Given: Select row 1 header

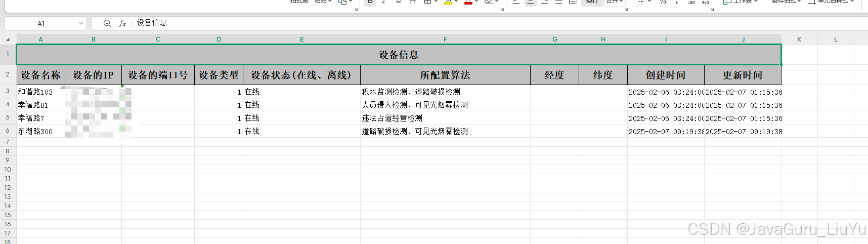Looking at the screenshot, I should pos(8,54).
